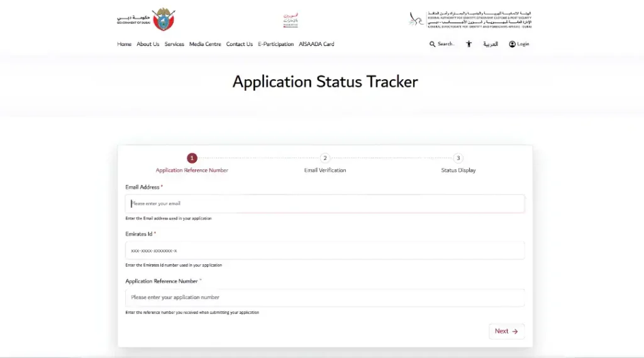Select step 3 circle in progress tracker
644x358 pixels.
point(458,159)
